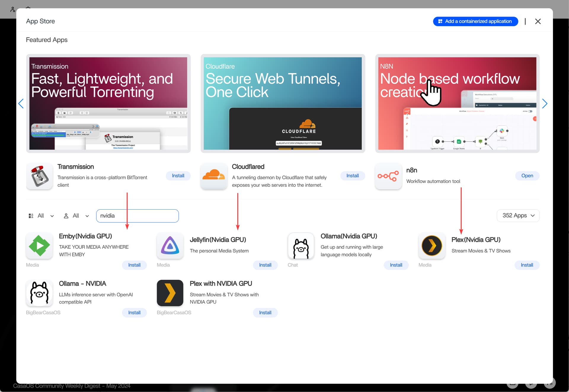Screen dimensions: 569x392
Task: Open the Ollama - NVIDIA llama icon
Action: click(x=39, y=293)
